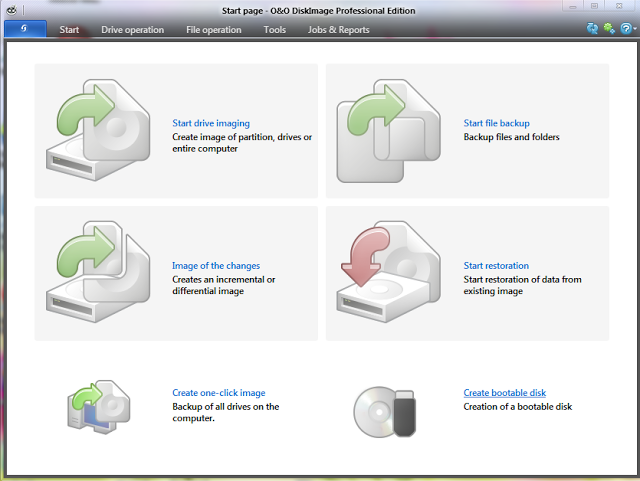Choose Create one-click image link
This screenshot has width=640, height=481.
tap(219, 393)
